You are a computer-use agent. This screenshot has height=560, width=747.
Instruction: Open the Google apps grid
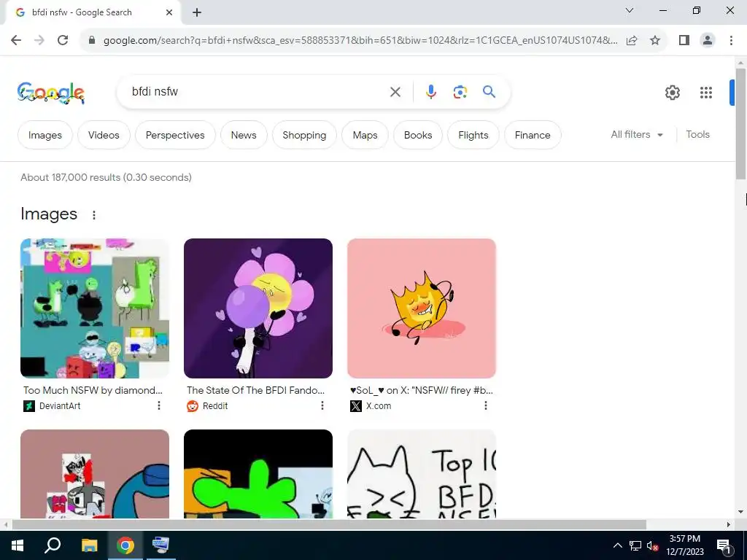(706, 93)
